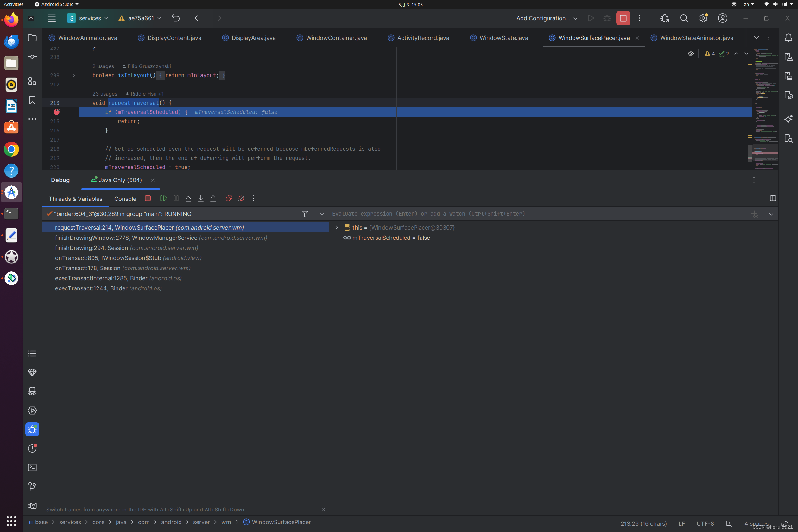Click the Step Into icon

click(x=201, y=199)
